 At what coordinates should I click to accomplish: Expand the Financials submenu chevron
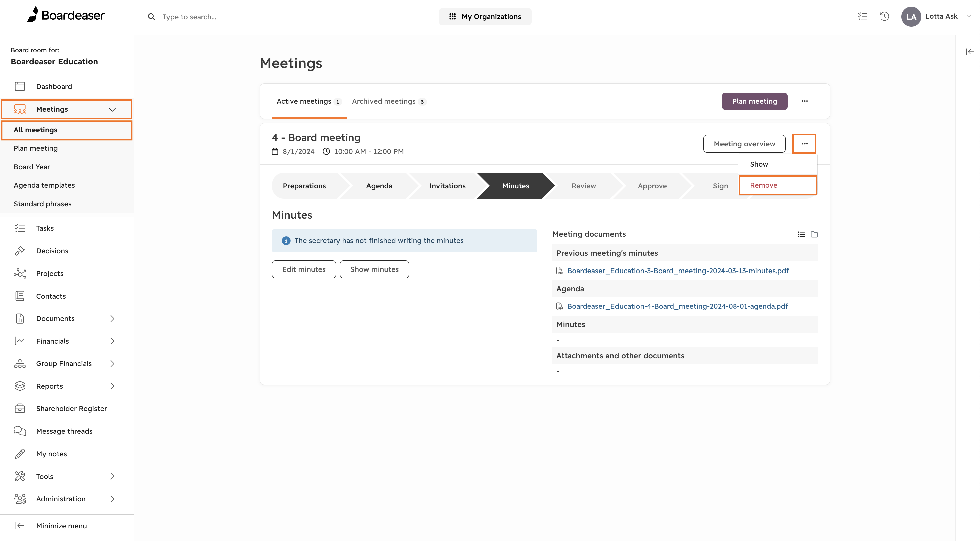click(112, 341)
